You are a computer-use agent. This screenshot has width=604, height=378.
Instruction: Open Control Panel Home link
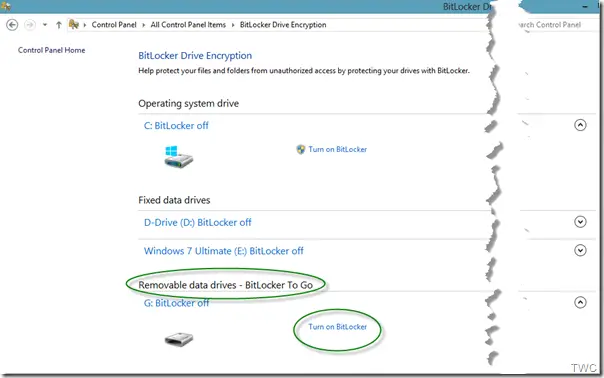click(x=52, y=50)
